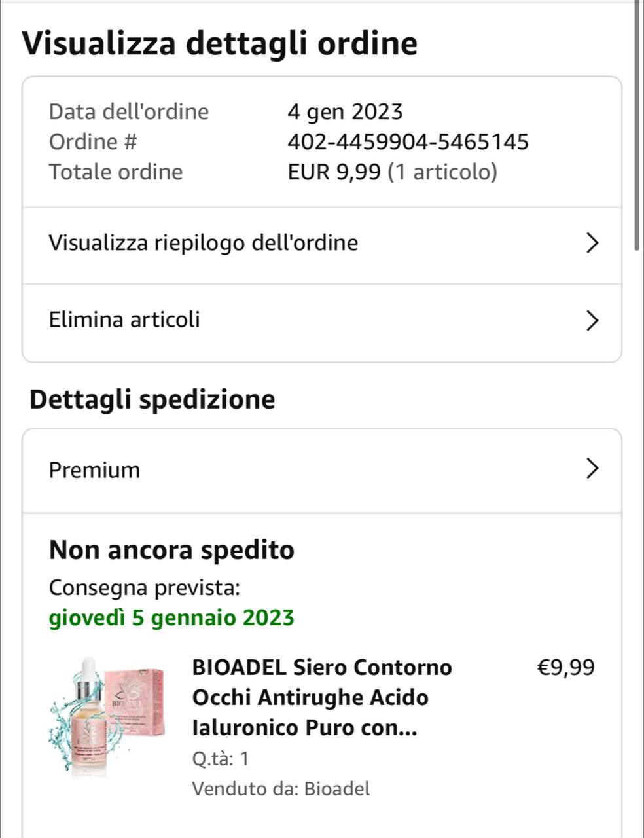
Task: Open Visualizza riepilogo dell'ordine row
Action: [x=203, y=244]
